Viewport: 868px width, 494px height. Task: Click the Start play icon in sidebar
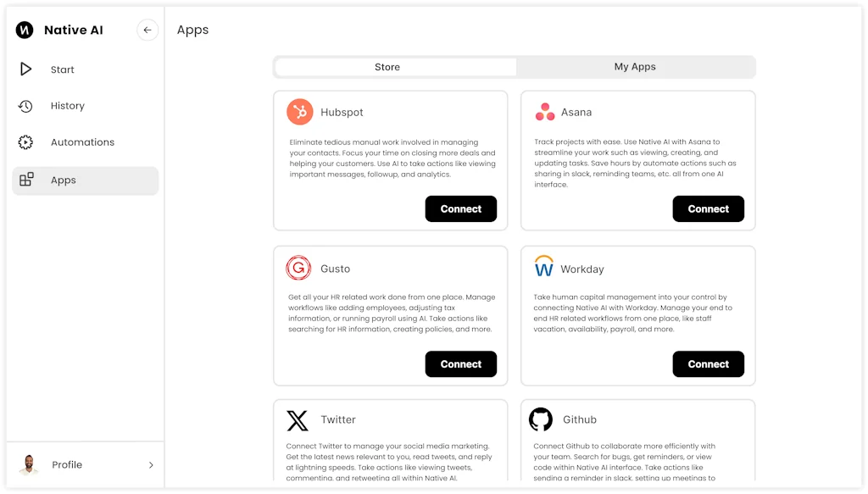(x=25, y=69)
